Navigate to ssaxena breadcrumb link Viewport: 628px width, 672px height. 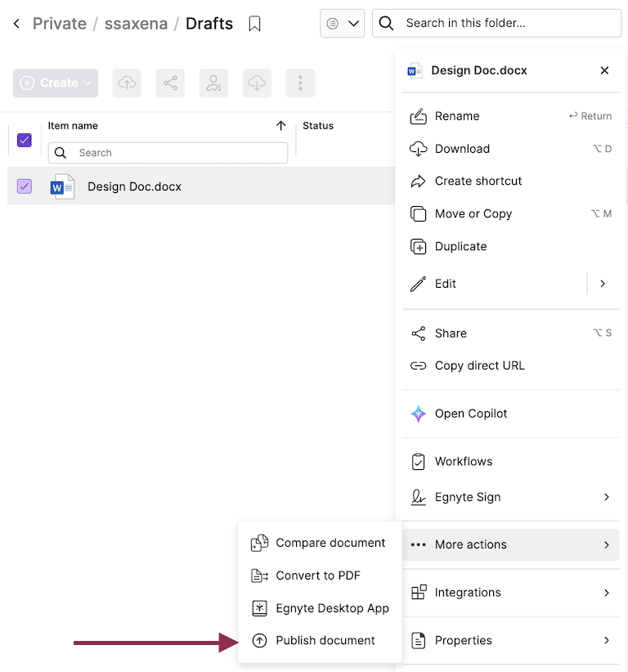point(136,24)
